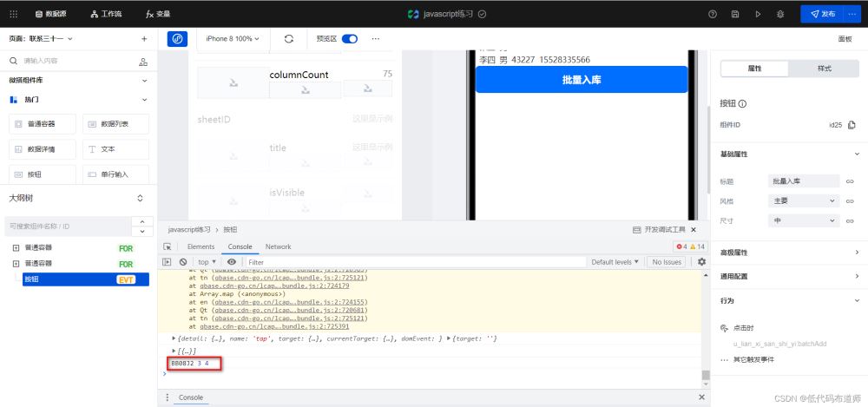Click the 批量入库 button in phone preview

(582, 80)
